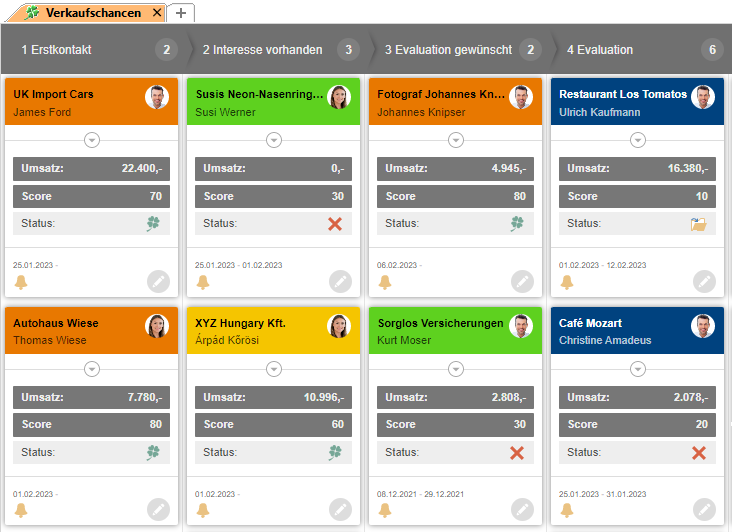Click the bell icon on XYZ Hungary Kft. card
The width and height of the screenshot is (732, 532).
click(x=203, y=510)
